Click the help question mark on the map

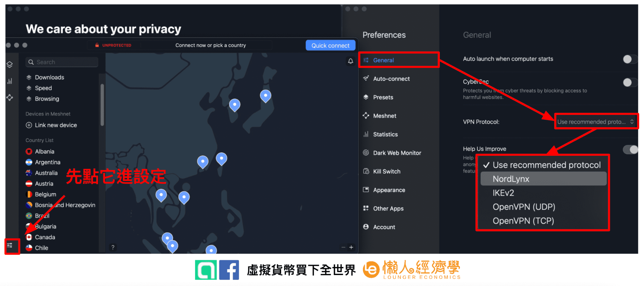tap(113, 247)
